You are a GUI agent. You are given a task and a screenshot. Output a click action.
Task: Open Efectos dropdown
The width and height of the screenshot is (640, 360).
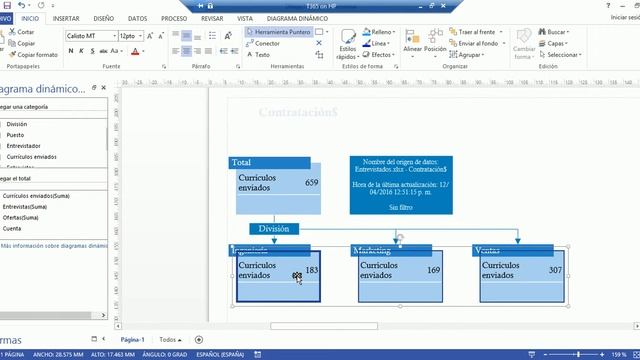click(378, 55)
